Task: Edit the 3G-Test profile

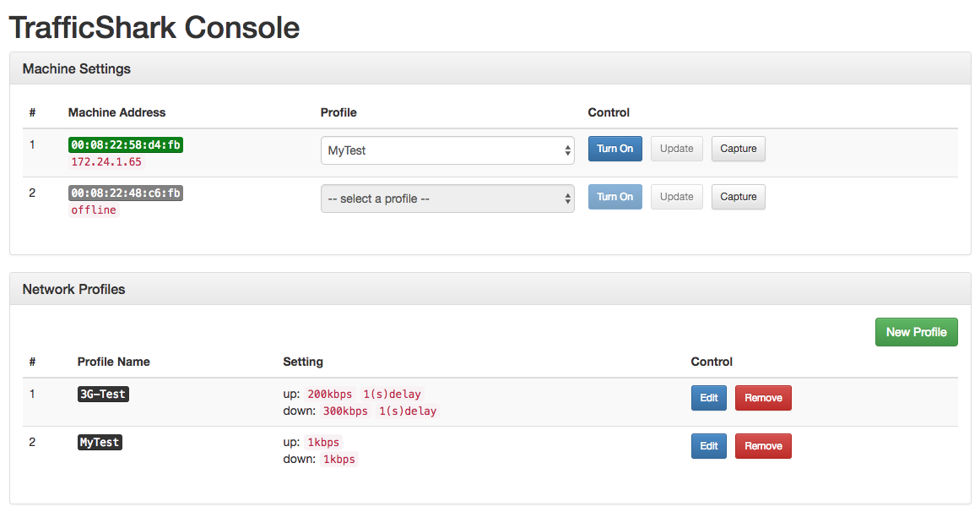Action: coord(708,398)
